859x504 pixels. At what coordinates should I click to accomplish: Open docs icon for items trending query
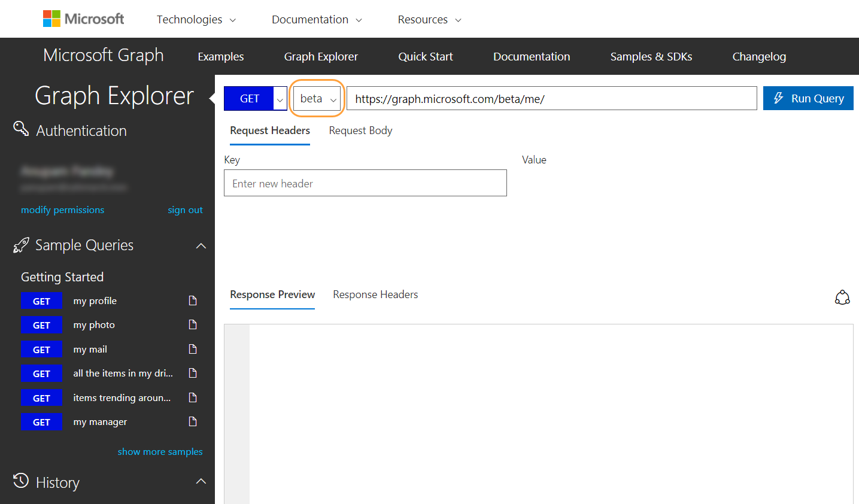pos(193,397)
